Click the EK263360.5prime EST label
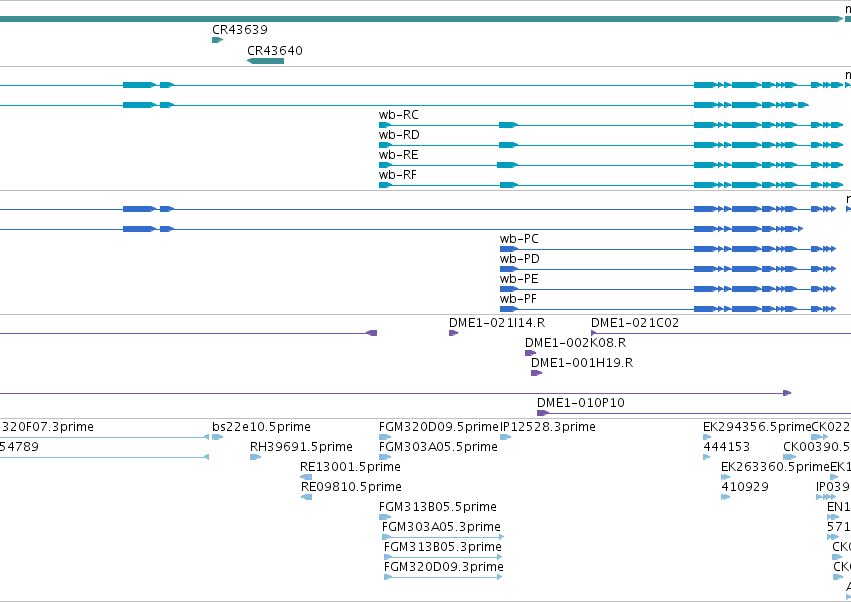This screenshot has height=602, width=851. click(x=776, y=467)
